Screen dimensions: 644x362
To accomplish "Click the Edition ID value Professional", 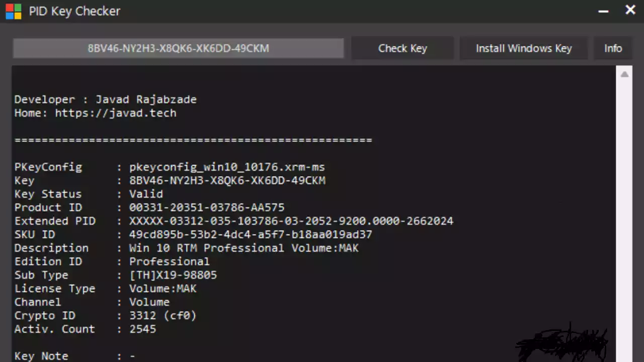I will (x=170, y=261).
